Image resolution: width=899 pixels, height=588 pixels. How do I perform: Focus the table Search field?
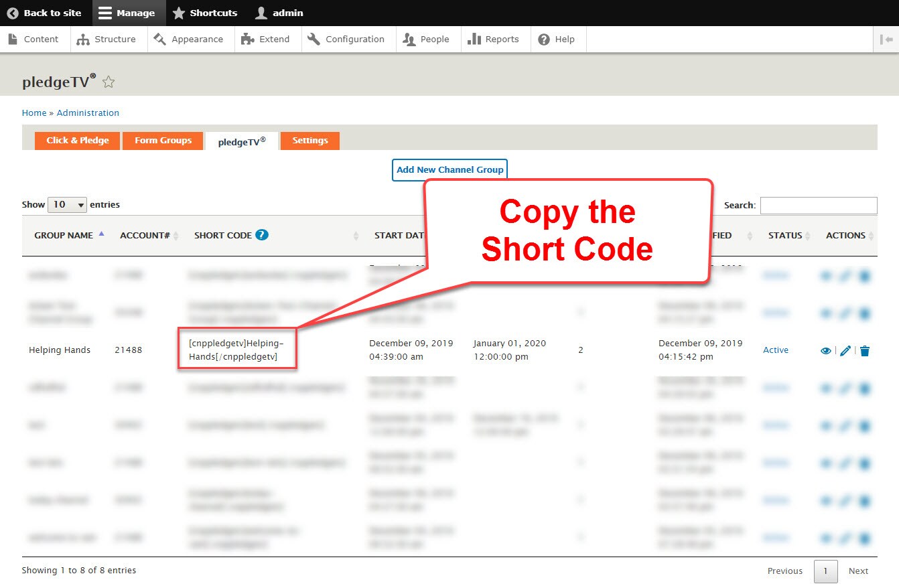pyautogui.click(x=819, y=205)
